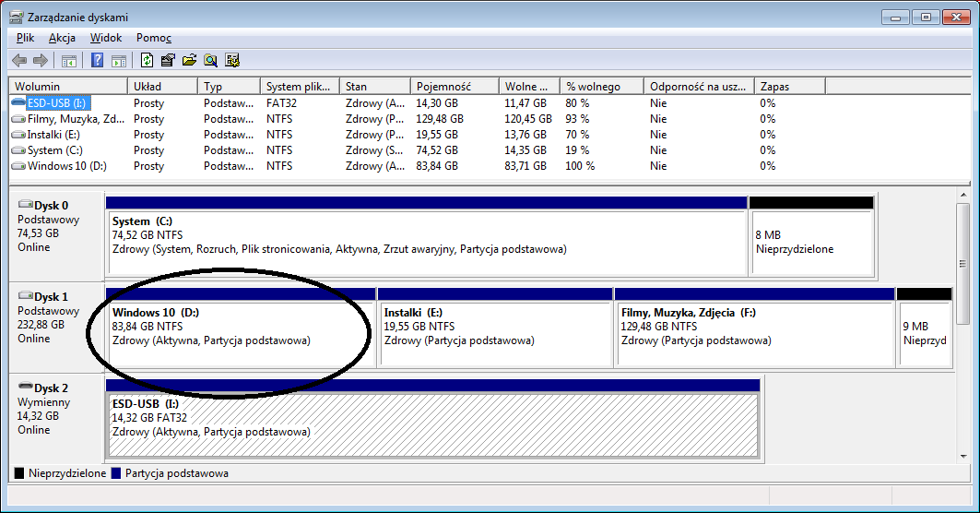
Task: Click the green Refresh toolbar icon
Action: coord(147,61)
